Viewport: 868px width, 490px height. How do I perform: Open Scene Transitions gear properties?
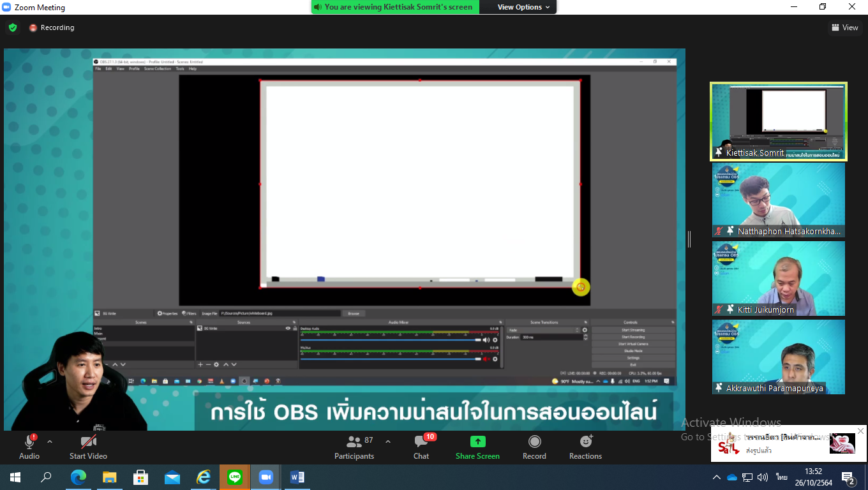click(585, 330)
